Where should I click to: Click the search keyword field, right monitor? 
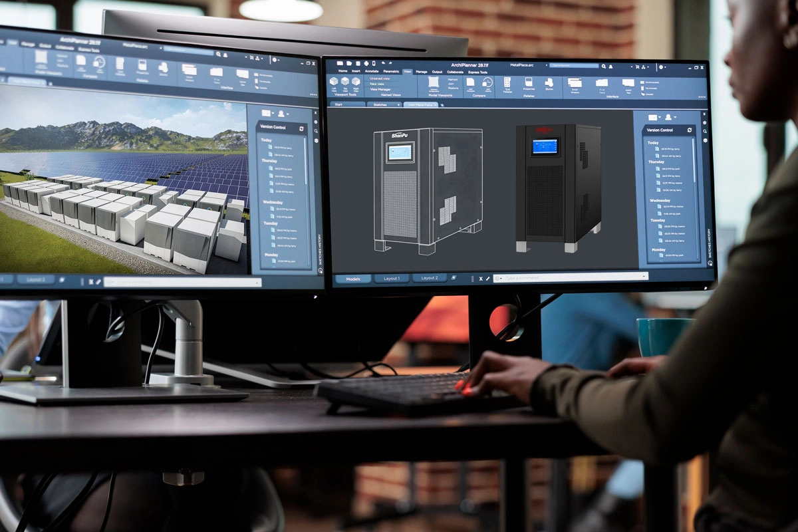point(574,66)
